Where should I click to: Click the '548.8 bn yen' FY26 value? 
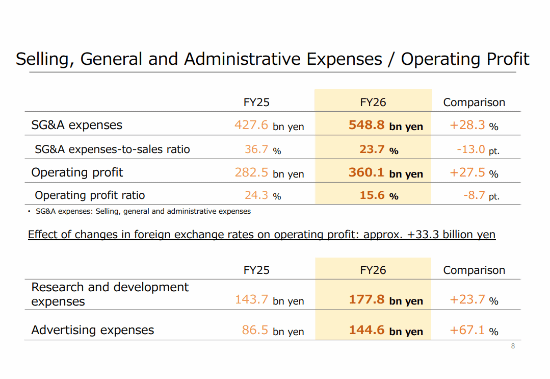386,125
